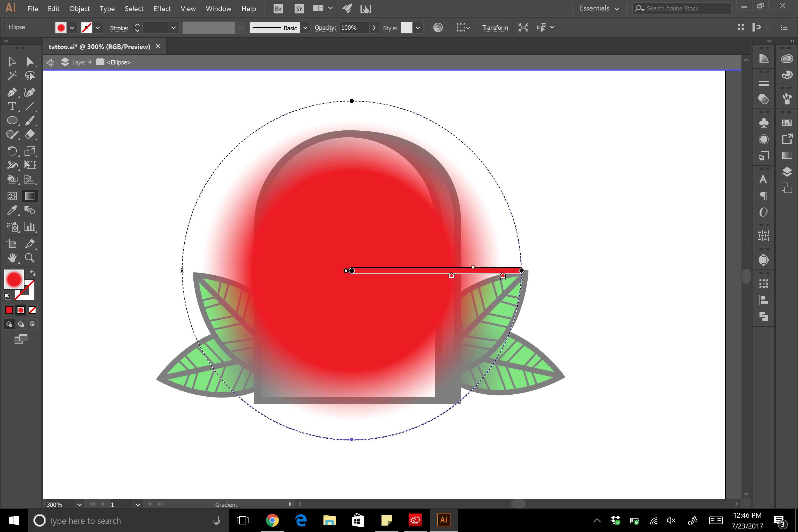Viewport: 798px width, 532px height.
Task: Enable Draw Normal mode
Action: (x=9, y=324)
